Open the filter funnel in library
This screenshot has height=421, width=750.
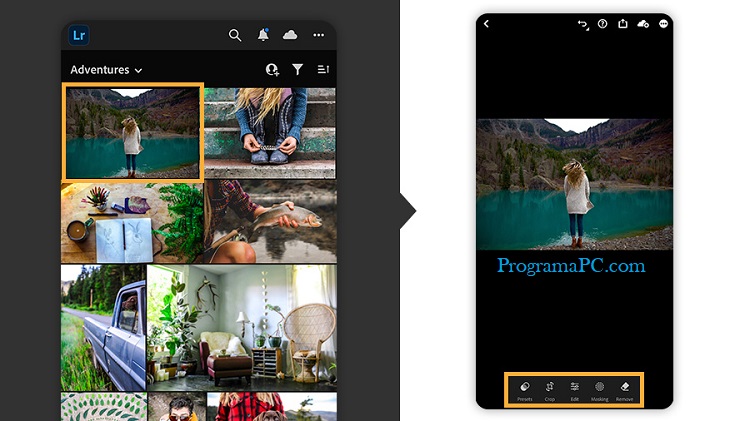click(x=297, y=70)
